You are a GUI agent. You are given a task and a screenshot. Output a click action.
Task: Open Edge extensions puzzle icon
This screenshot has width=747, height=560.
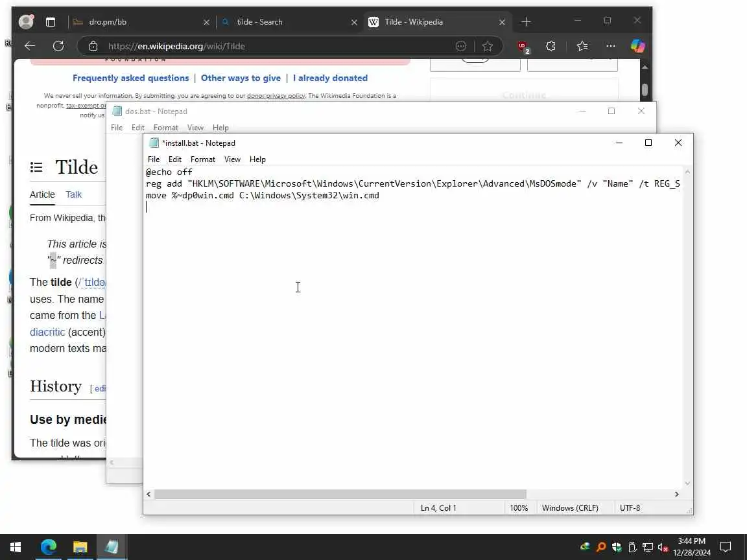tap(551, 46)
